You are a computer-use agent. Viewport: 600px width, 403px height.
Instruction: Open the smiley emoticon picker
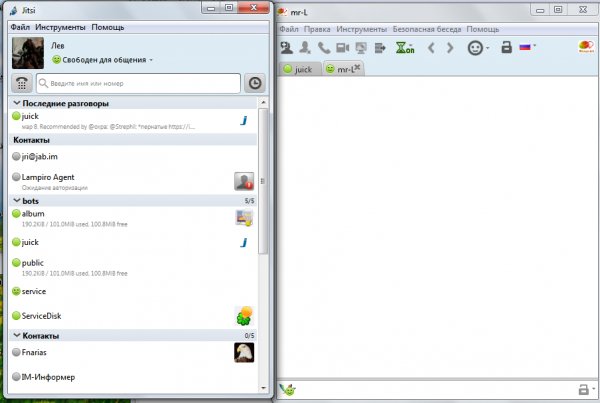click(x=478, y=48)
